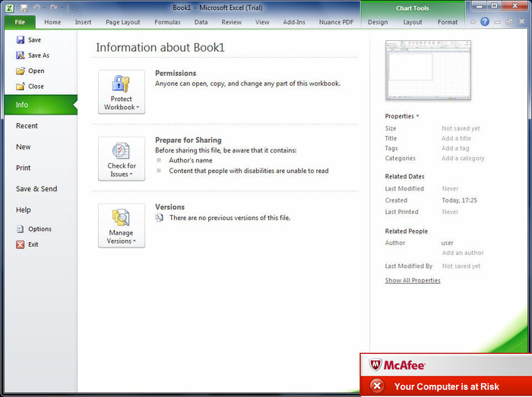This screenshot has width=532, height=397.
Task: Open the Protect Workbook dropdown
Action: click(122, 92)
